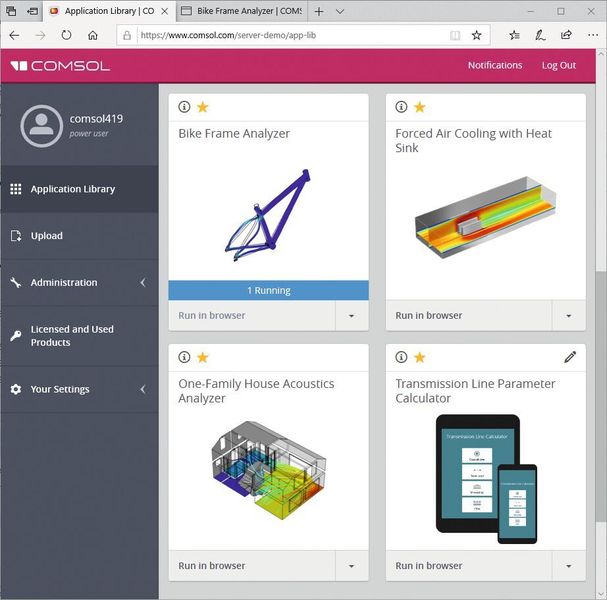Open the favorites hub

click(514, 36)
